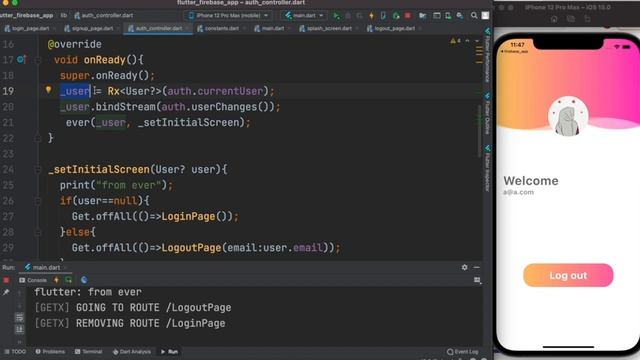
Task: Stop the running app with the red toolbar square
Action: pyautogui.click(x=407, y=16)
